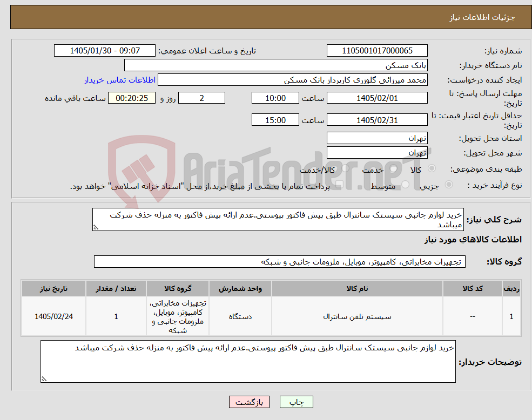Click the واحد شمارش column header
532x420 pixels.
pos(240,288)
